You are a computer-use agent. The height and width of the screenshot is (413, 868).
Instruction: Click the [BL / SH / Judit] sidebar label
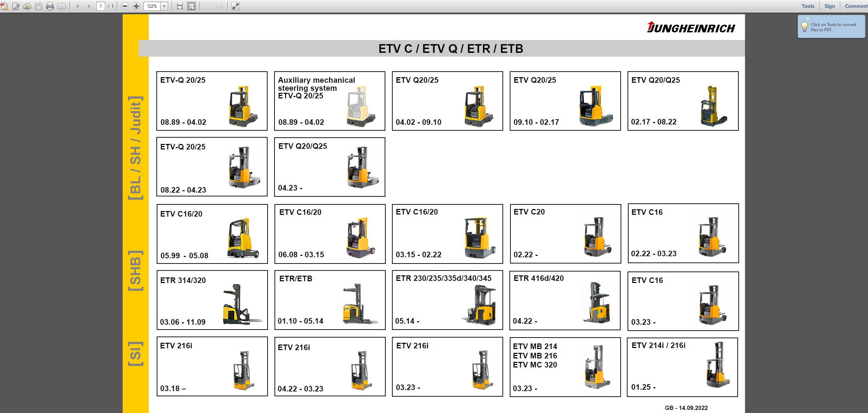136,148
